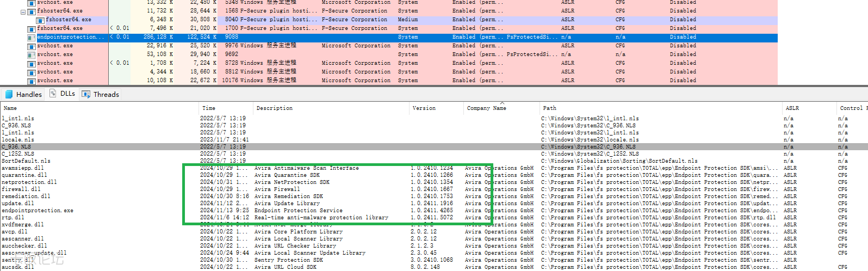The width and height of the screenshot is (868, 271).
Task: Click 'Avira Update Library' description
Action: [x=287, y=204]
